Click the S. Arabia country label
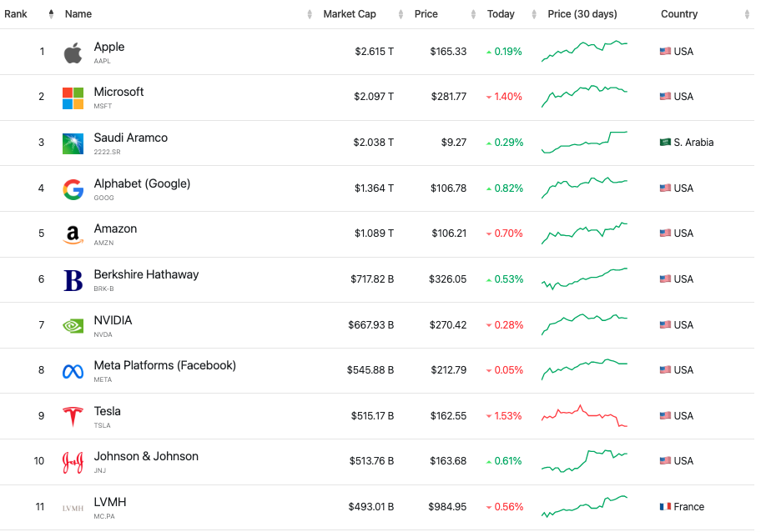This screenshot has width=761, height=532. [x=693, y=143]
